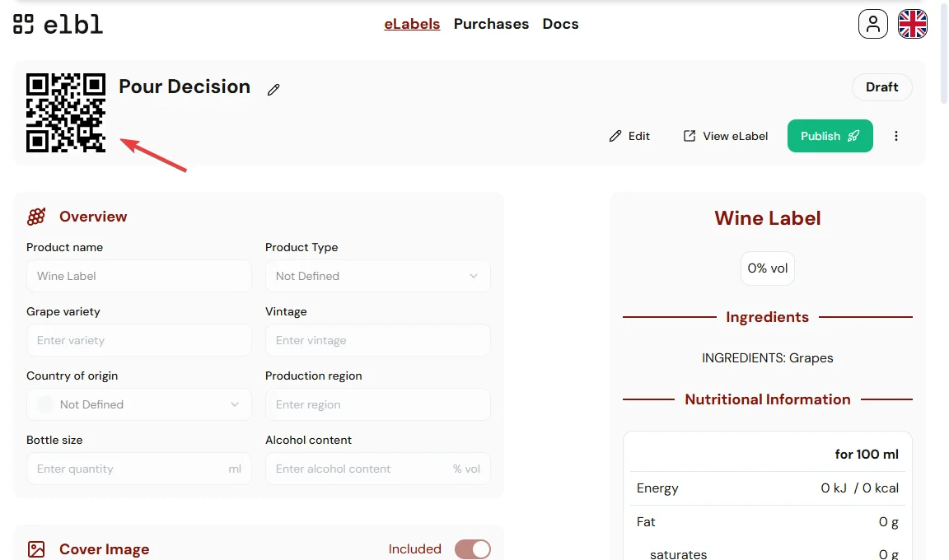Open the eLabels navigation tab
The height and width of the screenshot is (560, 949).
click(412, 24)
